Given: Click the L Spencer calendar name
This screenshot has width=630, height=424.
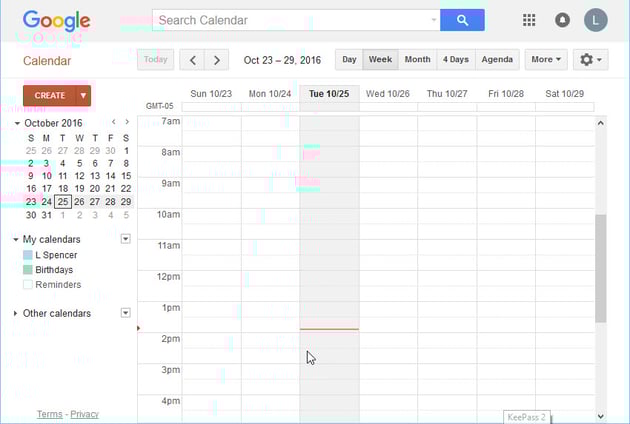Looking at the screenshot, I should pos(56,255).
